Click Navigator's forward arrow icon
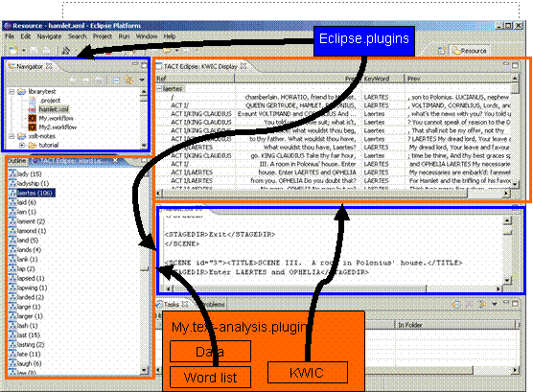This screenshot has height=392, width=533. (x=85, y=80)
